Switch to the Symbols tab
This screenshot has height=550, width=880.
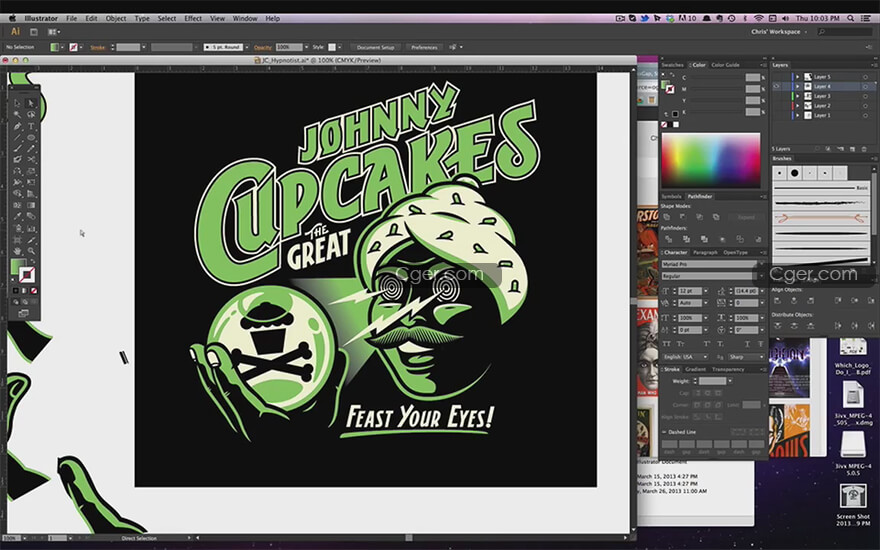(x=671, y=196)
